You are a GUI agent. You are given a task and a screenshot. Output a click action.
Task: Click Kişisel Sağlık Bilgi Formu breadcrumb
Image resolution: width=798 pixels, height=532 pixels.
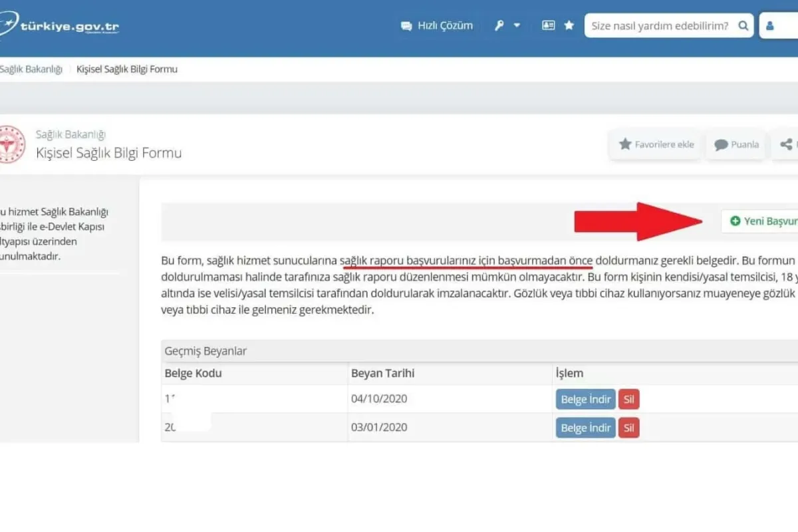coord(127,69)
